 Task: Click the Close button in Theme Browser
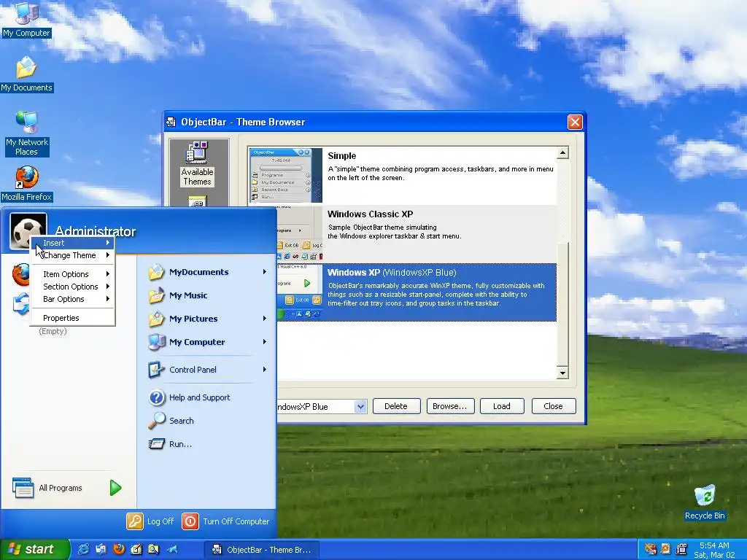point(554,406)
